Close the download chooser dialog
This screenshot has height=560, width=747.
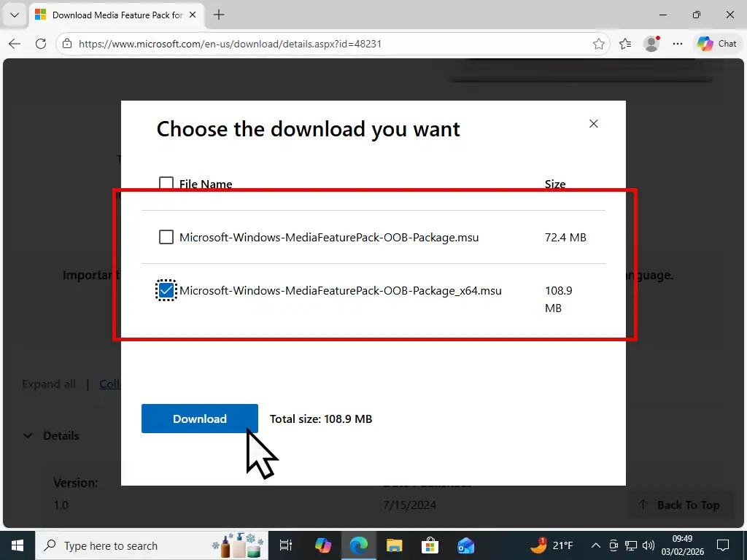pyautogui.click(x=594, y=124)
